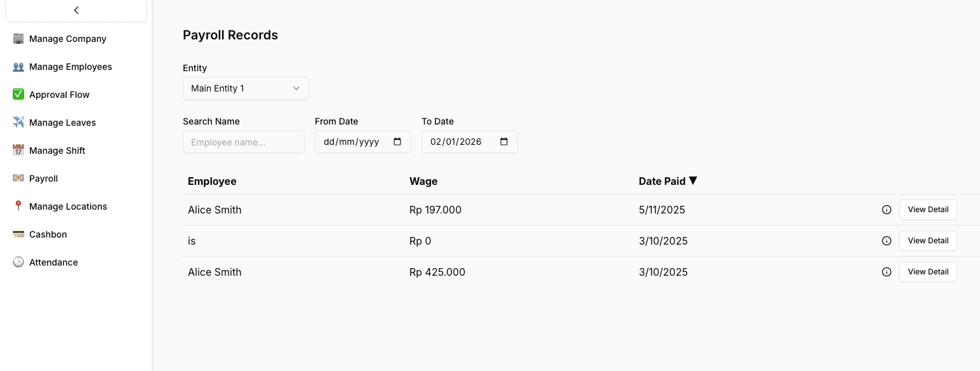980x371 pixels.
Task: Click the Manage Locations pin icon
Action: [x=18, y=206]
